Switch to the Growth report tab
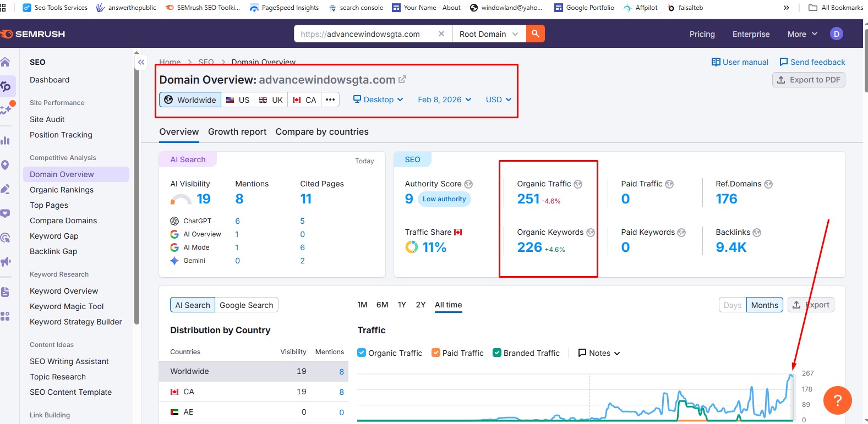 237,132
